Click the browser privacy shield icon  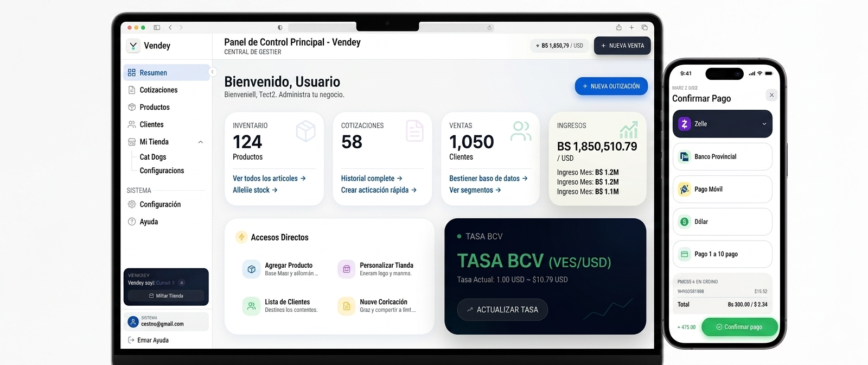pos(280,28)
